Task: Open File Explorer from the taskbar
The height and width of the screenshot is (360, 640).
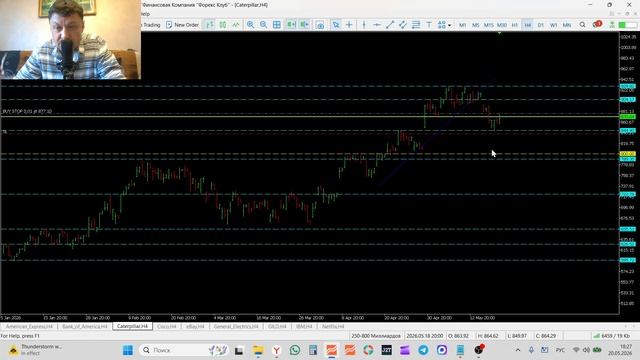Action: point(258,350)
